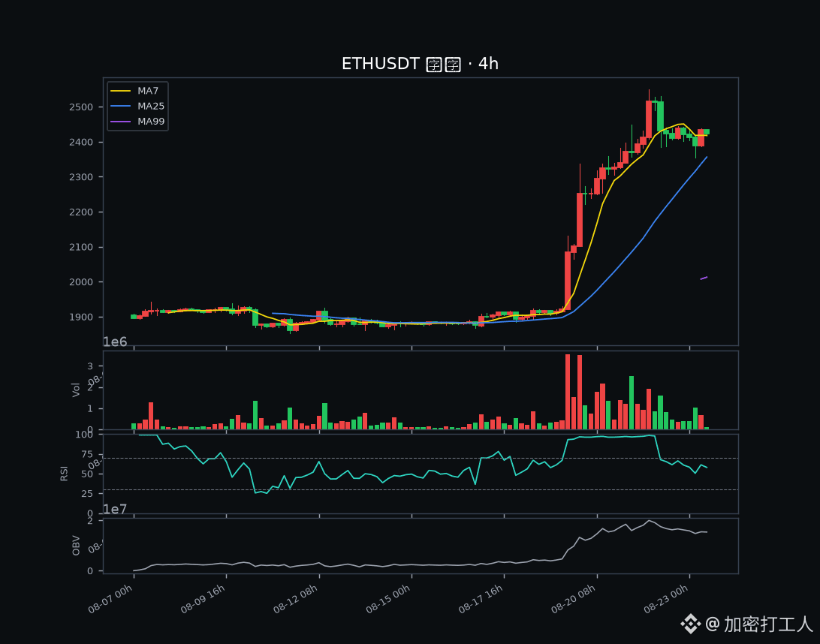
Task: Click the yellow MA7 legend line swatch
Action: click(121, 91)
